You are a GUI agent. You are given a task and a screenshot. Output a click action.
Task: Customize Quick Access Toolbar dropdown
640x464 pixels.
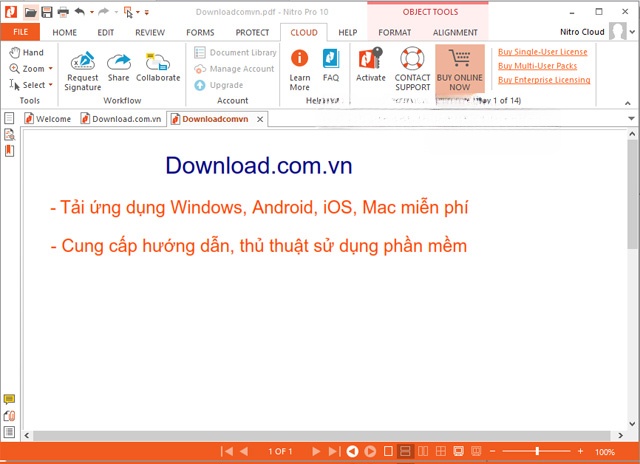pos(147,12)
